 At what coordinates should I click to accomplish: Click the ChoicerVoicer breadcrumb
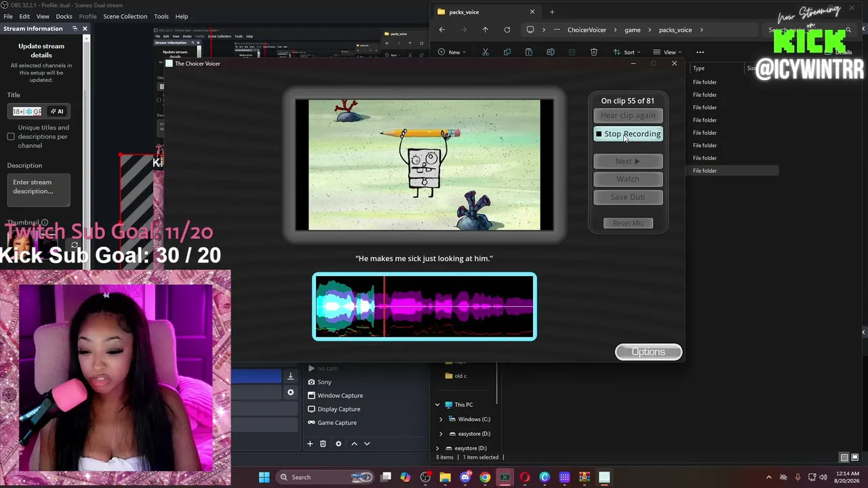tap(587, 30)
